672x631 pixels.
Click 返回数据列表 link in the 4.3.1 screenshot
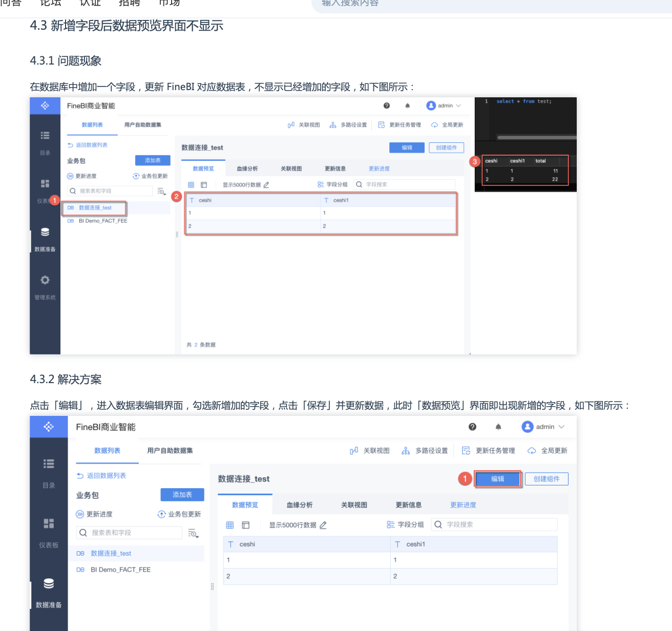(88, 145)
